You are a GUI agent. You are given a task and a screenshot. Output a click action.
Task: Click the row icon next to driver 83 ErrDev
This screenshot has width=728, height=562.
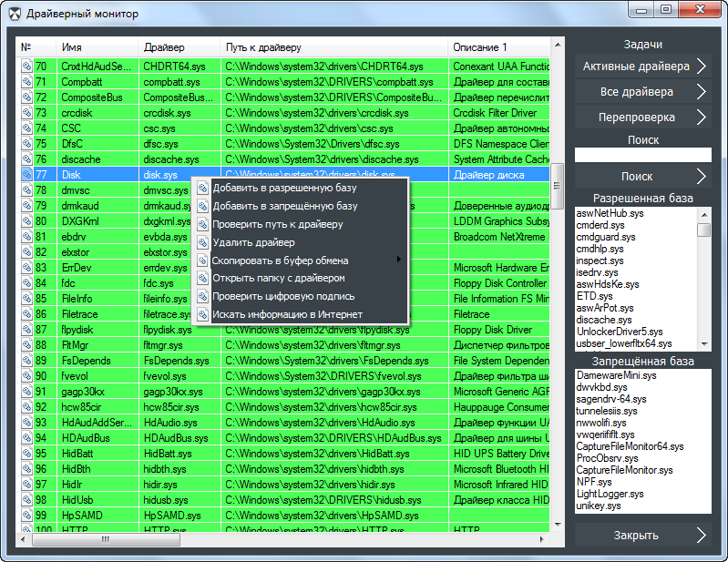coord(26,268)
